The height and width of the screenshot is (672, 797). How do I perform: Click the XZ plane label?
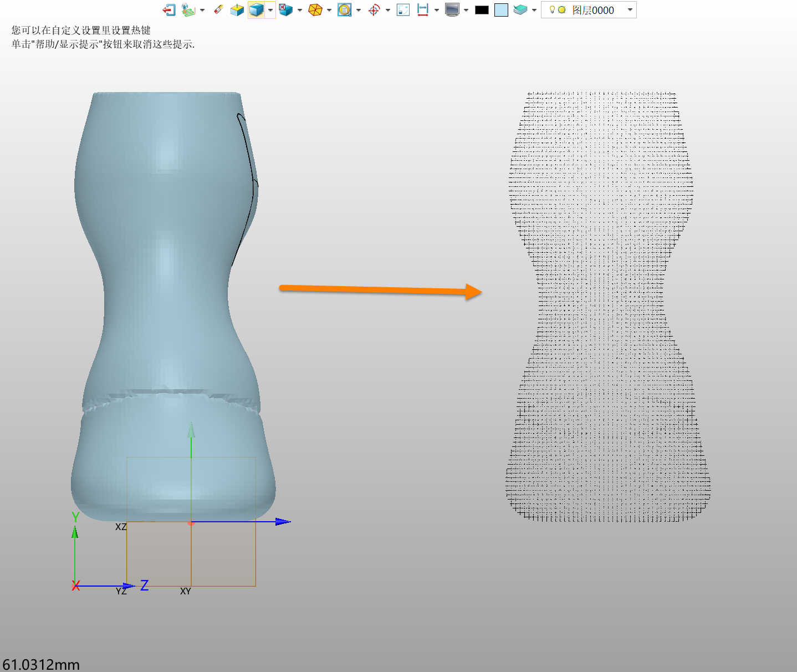point(121,527)
